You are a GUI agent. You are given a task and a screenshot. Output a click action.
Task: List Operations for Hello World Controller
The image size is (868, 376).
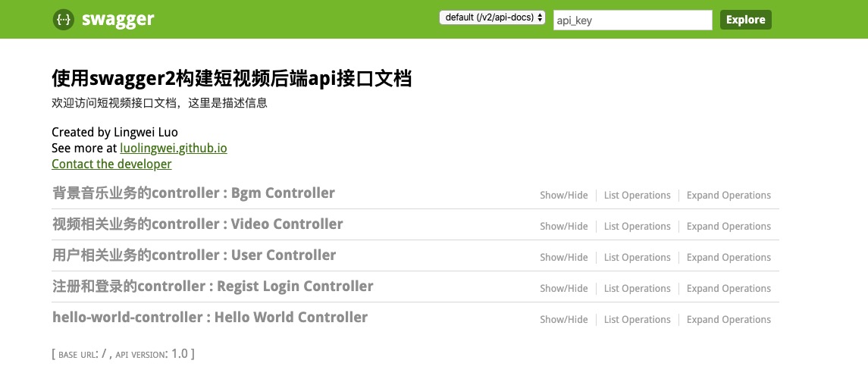(637, 319)
